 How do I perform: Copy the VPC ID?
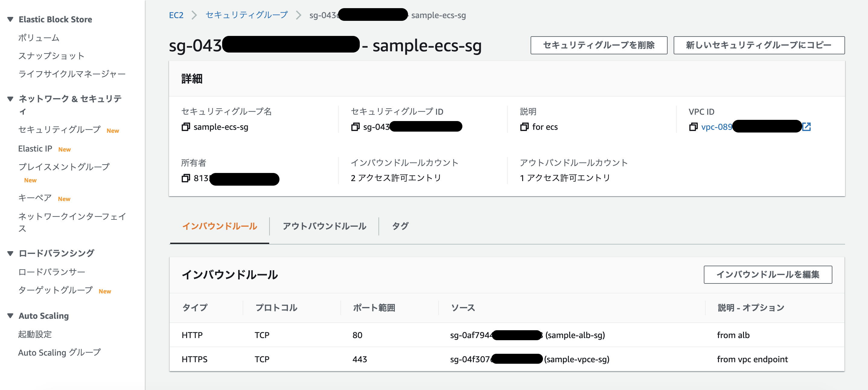pyautogui.click(x=694, y=127)
